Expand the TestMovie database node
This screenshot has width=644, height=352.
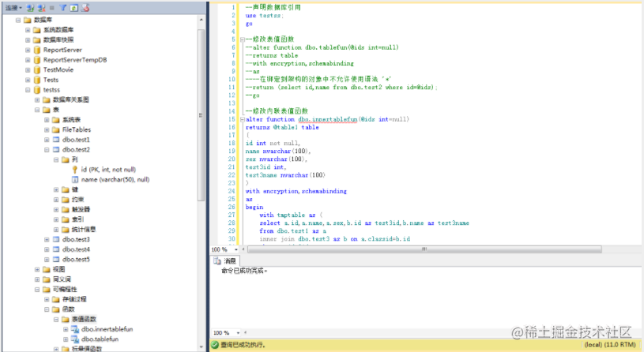(x=28, y=69)
